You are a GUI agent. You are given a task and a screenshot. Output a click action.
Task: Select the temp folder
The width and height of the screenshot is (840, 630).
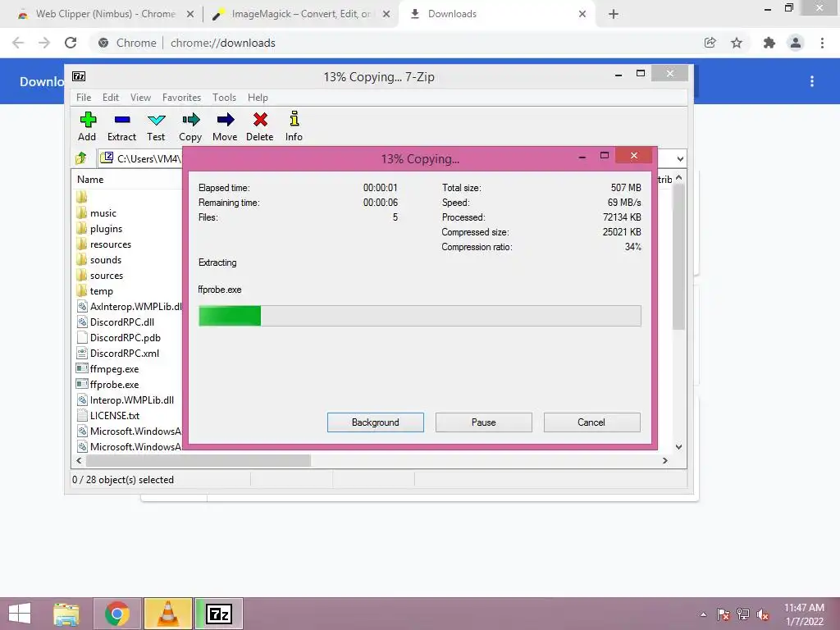101,291
